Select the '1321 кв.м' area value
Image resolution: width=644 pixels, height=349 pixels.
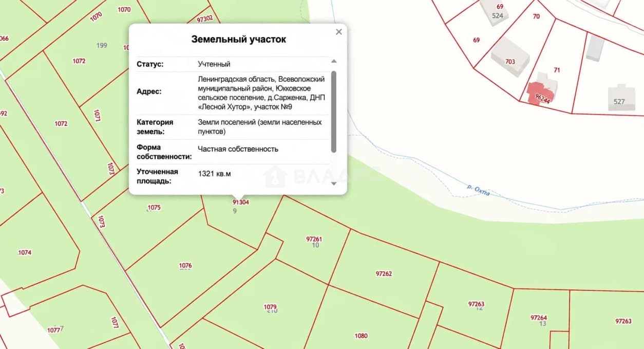coord(215,174)
